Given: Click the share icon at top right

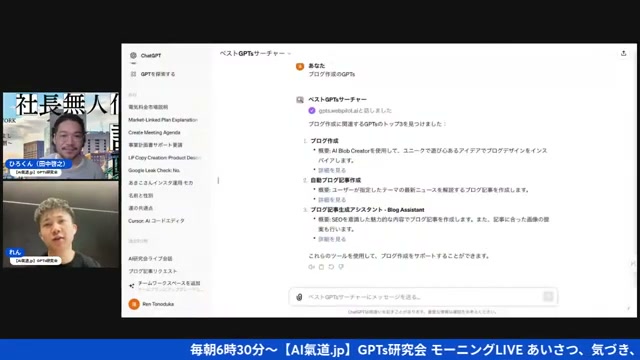Looking at the screenshot, I should (623, 53).
